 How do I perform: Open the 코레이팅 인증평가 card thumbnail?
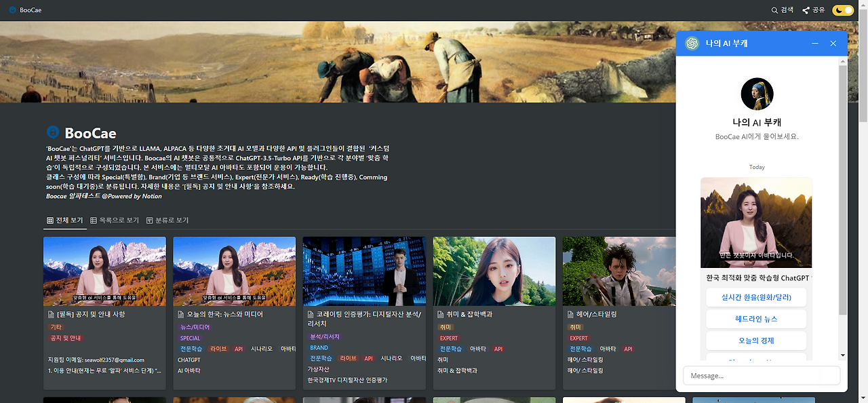click(364, 271)
